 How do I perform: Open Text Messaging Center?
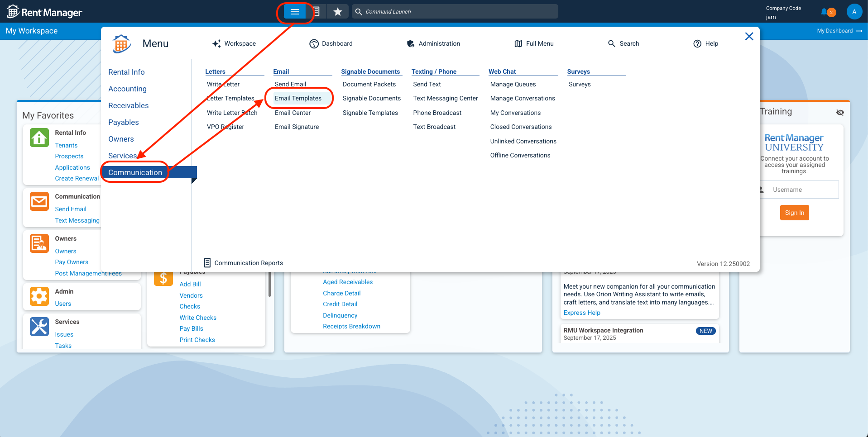(445, 98)
